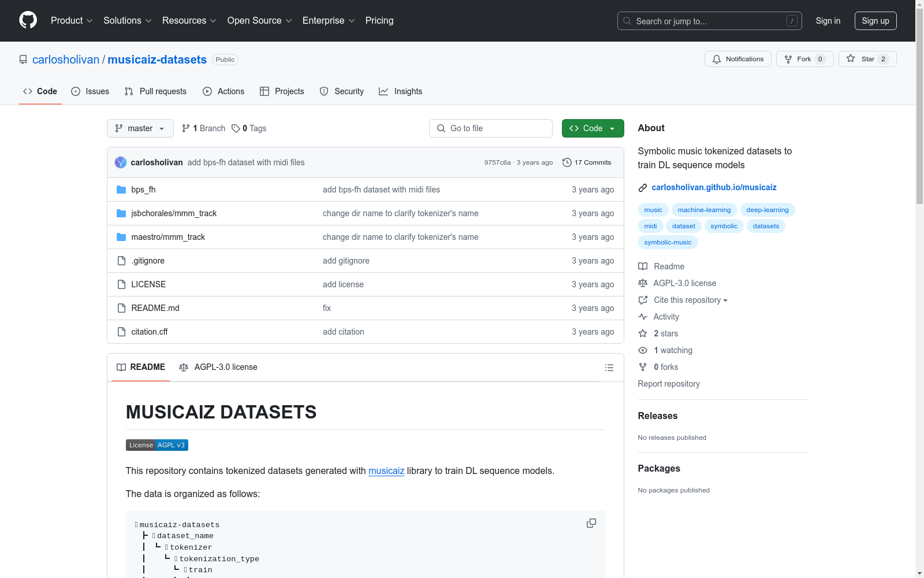The image size is (924, 578).
Task: Switch to the Issues tab
Action: coord(90,91)
